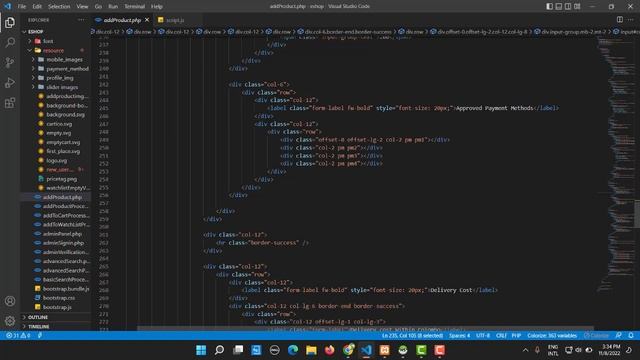Open Run and Debug view
Image resolution: width=640 pixels, height=360 pixels.
10,82
